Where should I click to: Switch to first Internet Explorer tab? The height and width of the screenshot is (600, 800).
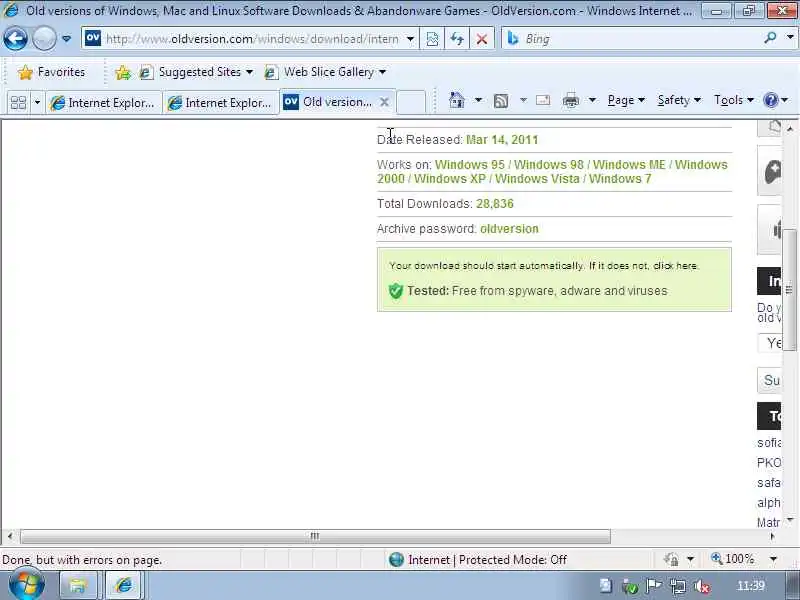coord(103,103)
